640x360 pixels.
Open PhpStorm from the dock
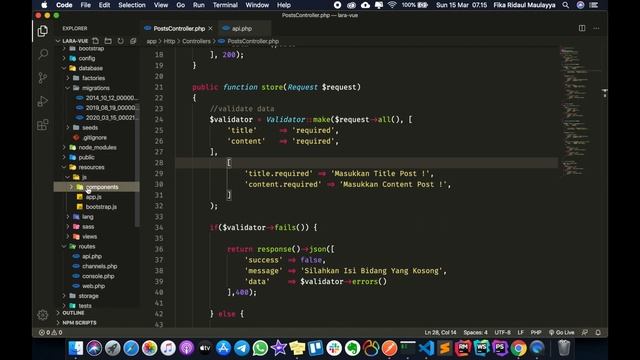click(x=500, y=348)
